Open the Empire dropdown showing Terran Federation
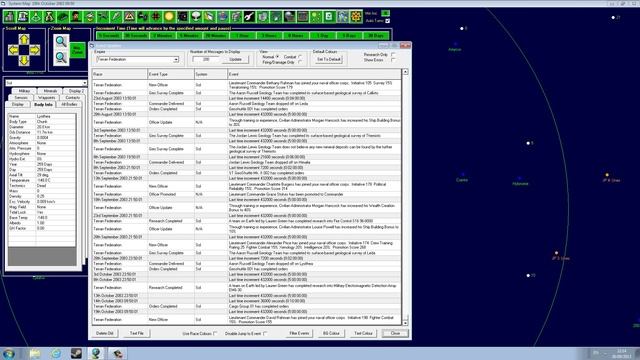 point(137,60)
